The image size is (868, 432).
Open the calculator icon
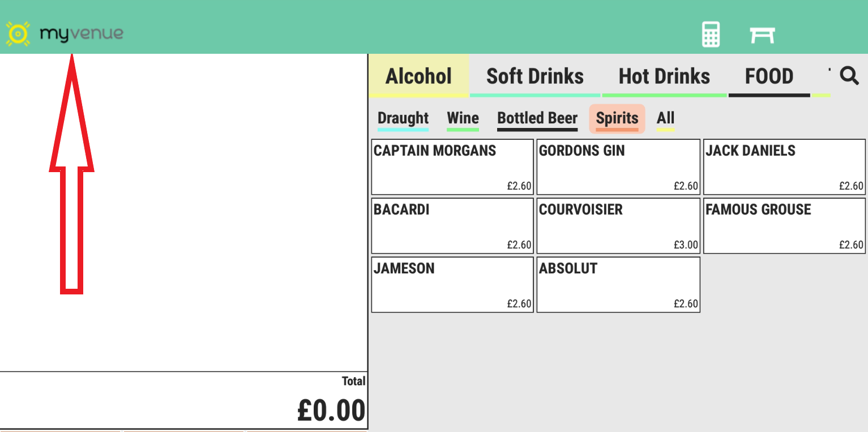tap(711, 35)
